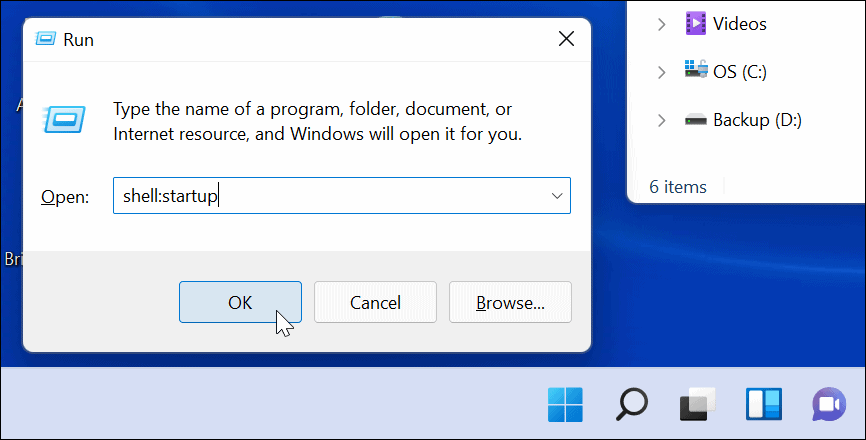866x440 pixels.
Task: Open the Windows Start menu
Action: pos(566,404)
